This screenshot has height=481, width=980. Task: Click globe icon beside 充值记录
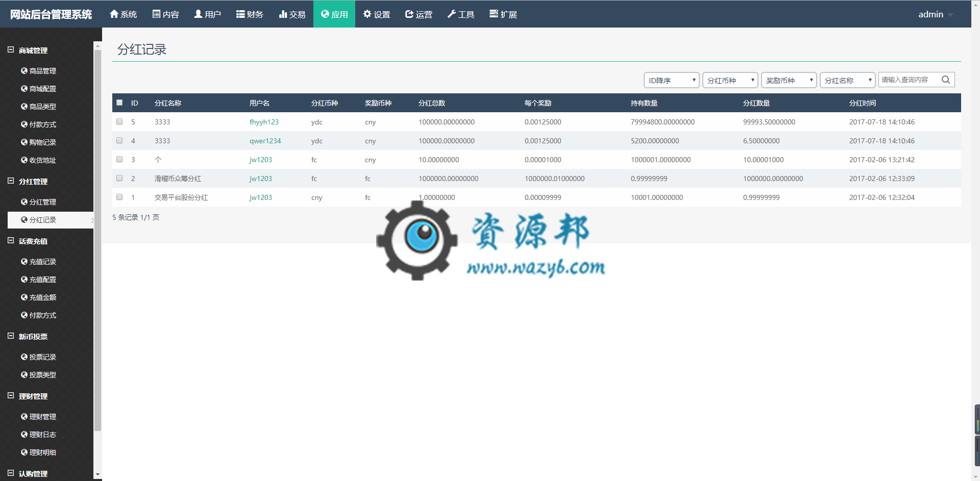click(24, 261)
